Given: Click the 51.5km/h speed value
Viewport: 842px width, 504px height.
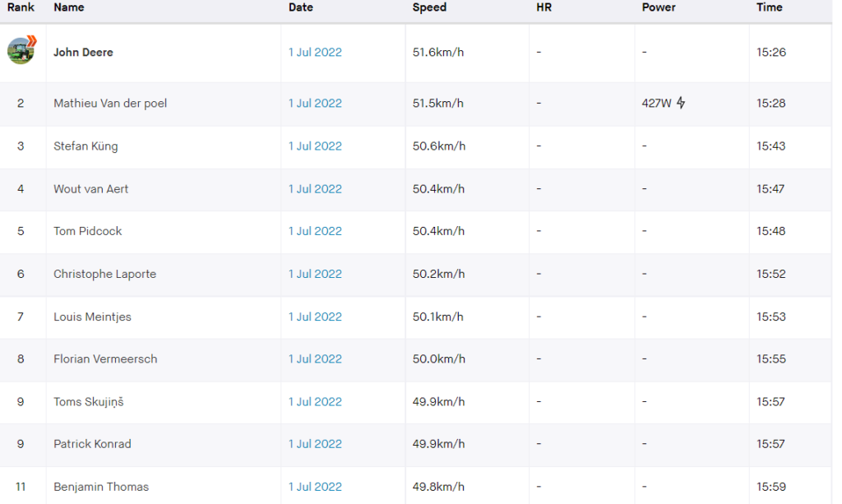Looking at the screenshot, I should pyautogui.click(x=438, y=103).
